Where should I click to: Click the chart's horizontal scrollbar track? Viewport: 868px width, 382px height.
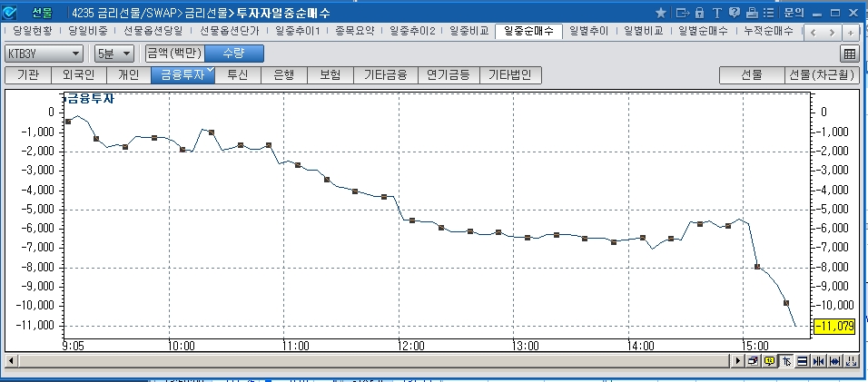click(x=374, y=361)
